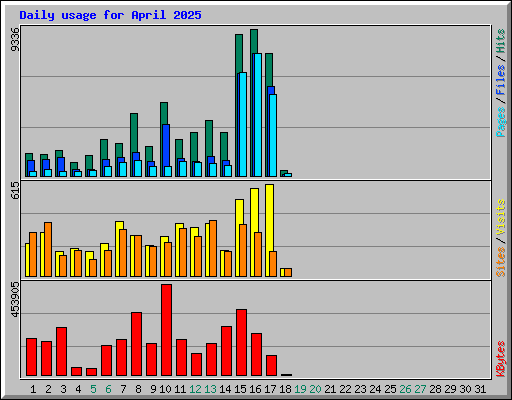Viewport: 512px width, 400px height.
Task: Click day 22 on the x-axis
Action: pos(345,389)
